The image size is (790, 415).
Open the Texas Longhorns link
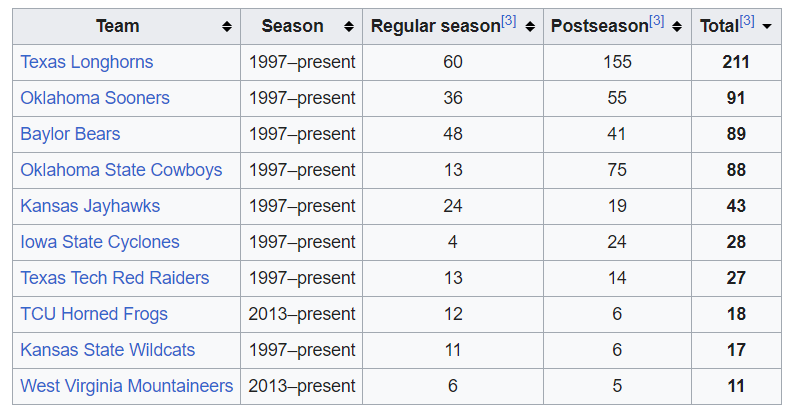[87, 62]
